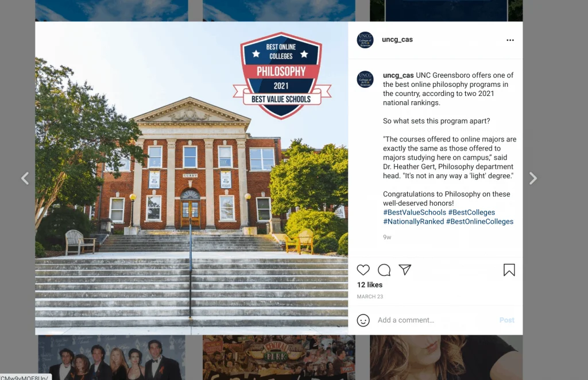Open comments via speech bubble icon
The width and height of the screenshot is (588, 380).
pyautogui.click(x=384, y=270)
